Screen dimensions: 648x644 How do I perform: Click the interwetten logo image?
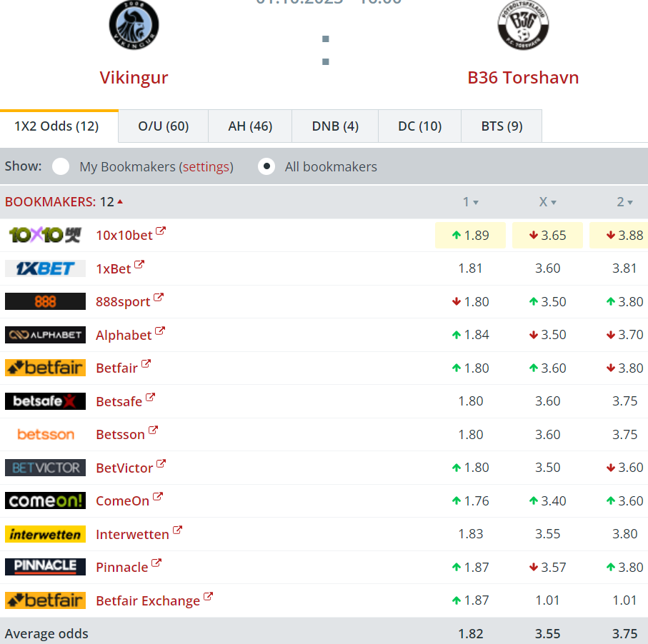45,534
